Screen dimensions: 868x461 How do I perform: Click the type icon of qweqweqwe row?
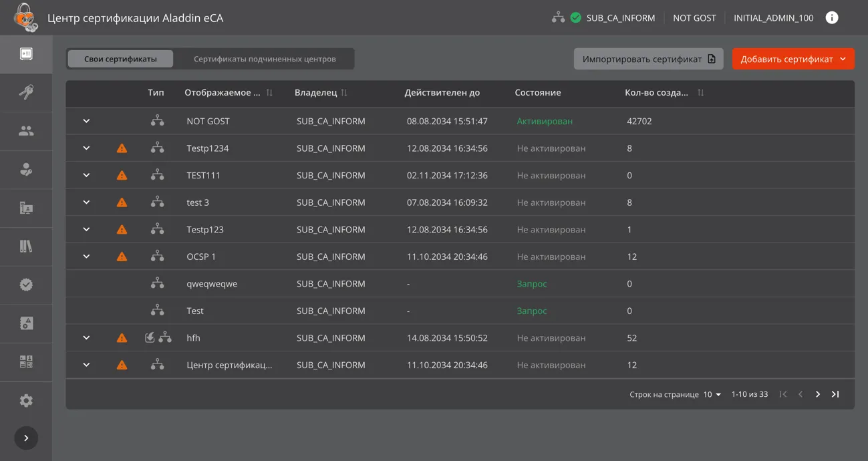click(157, 283)
